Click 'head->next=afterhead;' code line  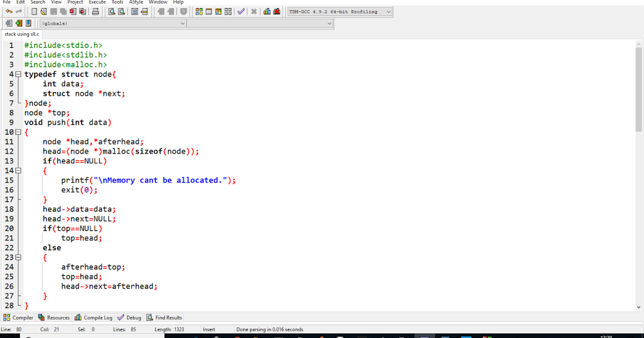109,286
